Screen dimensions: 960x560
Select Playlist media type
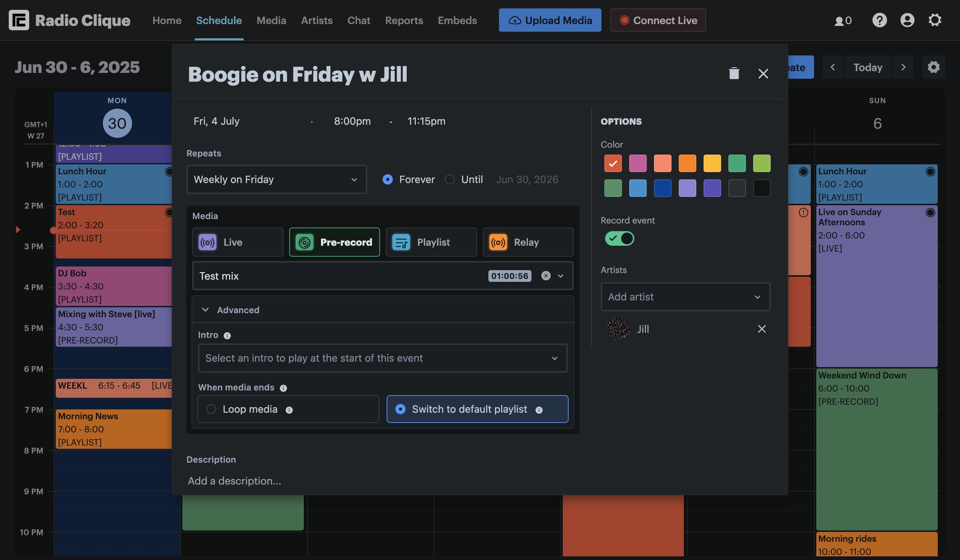pos(431,242)
